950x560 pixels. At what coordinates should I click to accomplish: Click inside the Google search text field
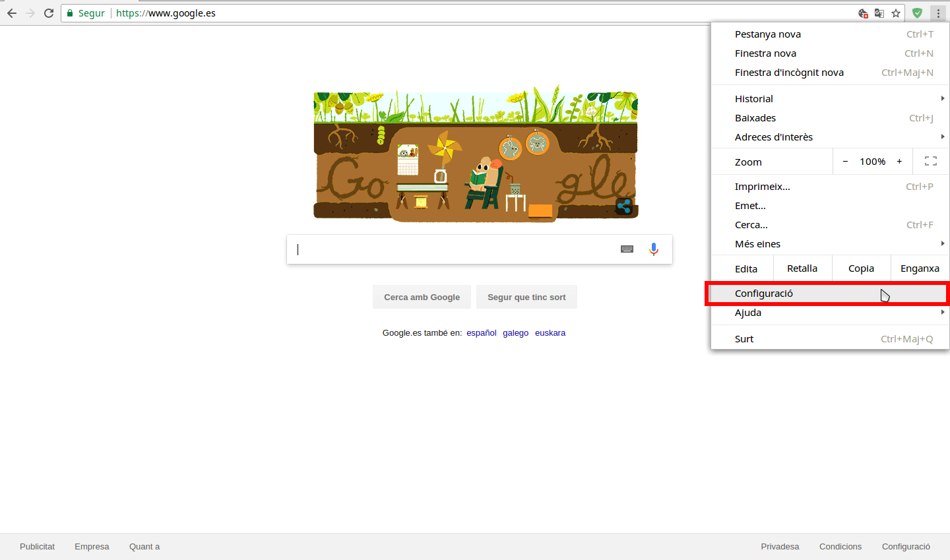(455, 249)
